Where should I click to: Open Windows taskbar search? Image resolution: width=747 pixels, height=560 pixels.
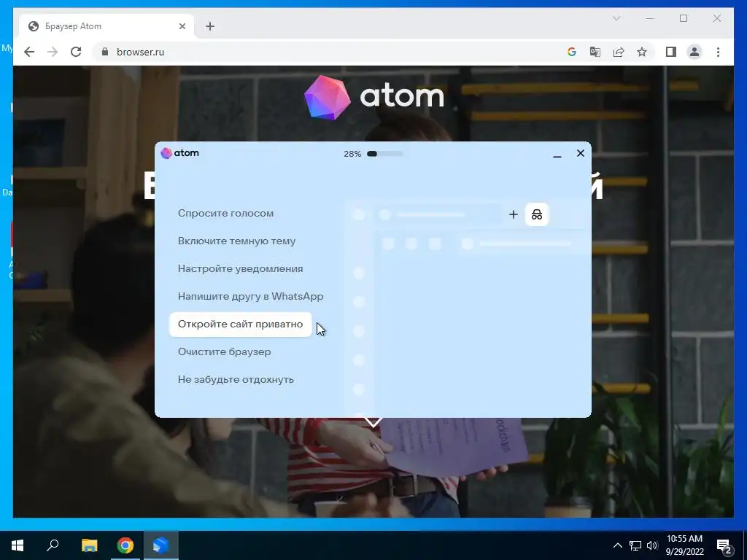pos(53,545)
